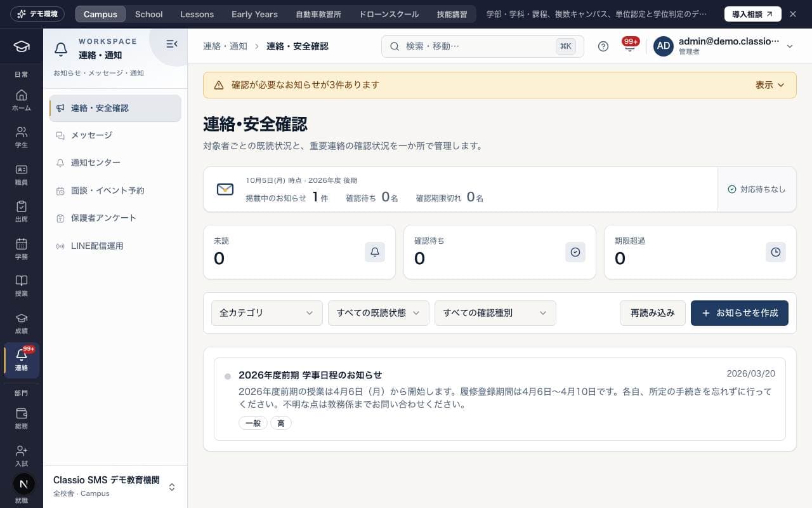
Task: Switch to the ドローンスクール tab
Action: (389, 14)
